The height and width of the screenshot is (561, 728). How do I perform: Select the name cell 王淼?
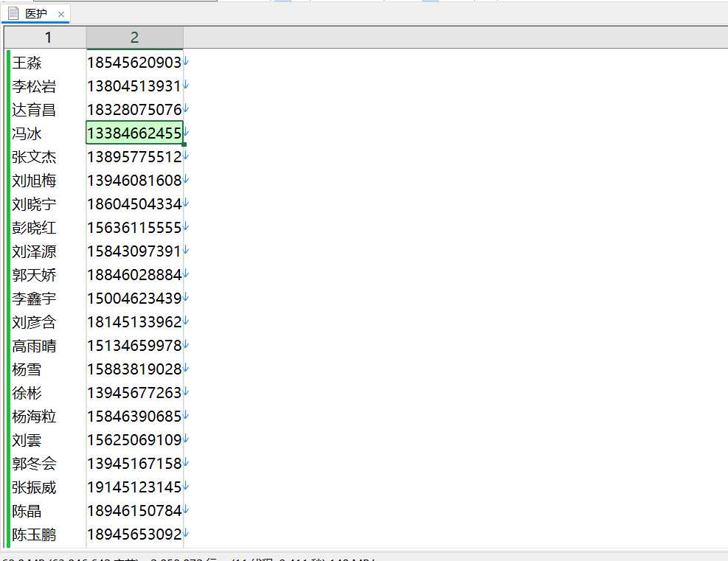point(27,63)
